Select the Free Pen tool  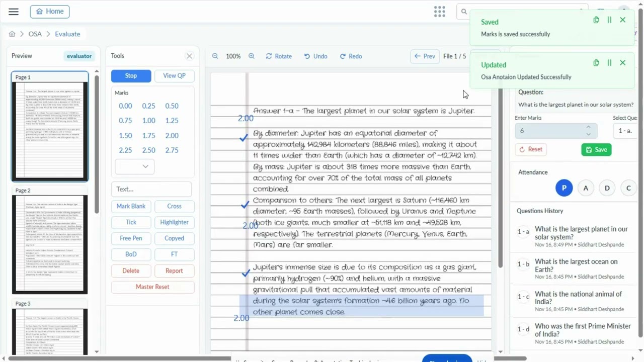131,238
